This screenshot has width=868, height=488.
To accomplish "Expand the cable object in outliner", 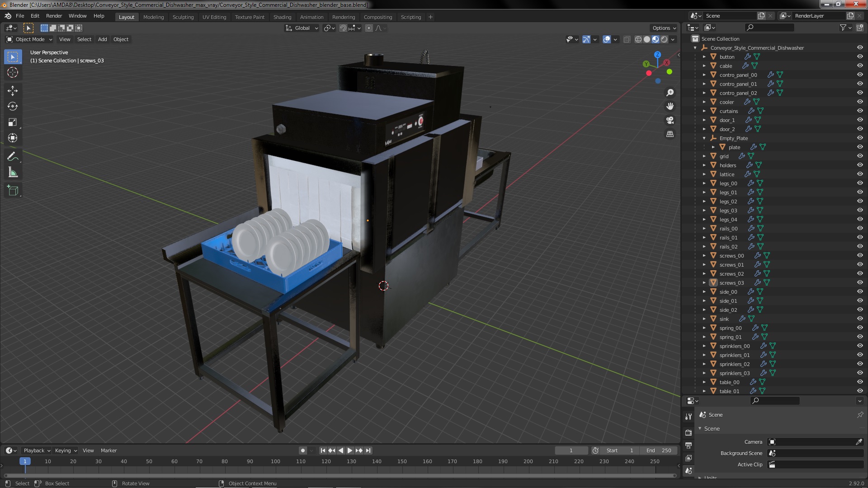I will (x=704, y=66).
